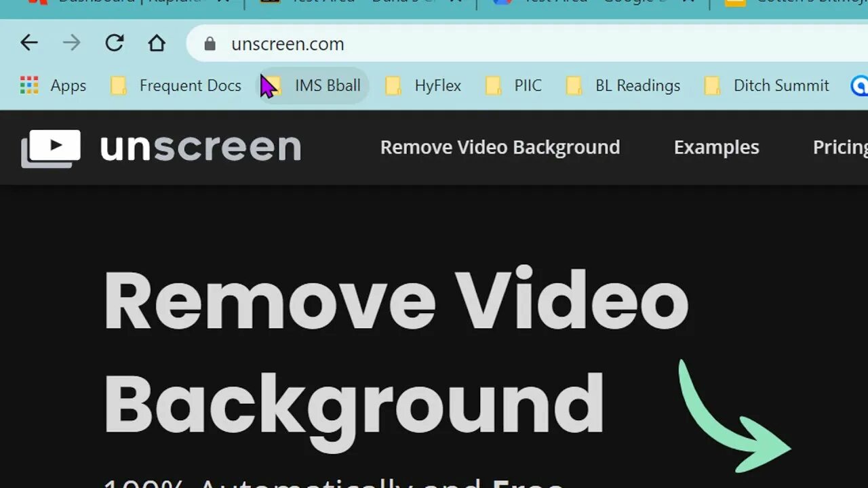Viewport: 868px width, 488px height.
Task: Click the unscreen wordmark text
Action: 201,147
